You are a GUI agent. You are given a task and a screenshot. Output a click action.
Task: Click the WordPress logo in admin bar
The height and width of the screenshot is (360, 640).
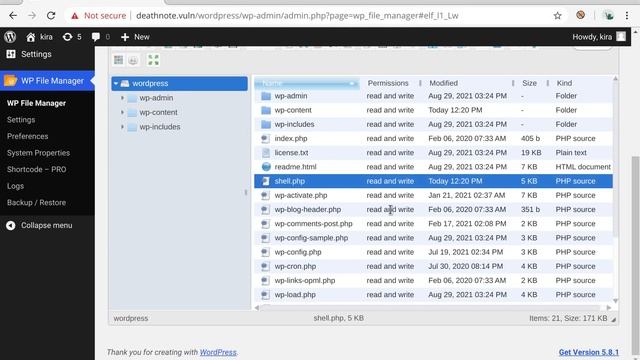tap(10, 37)
